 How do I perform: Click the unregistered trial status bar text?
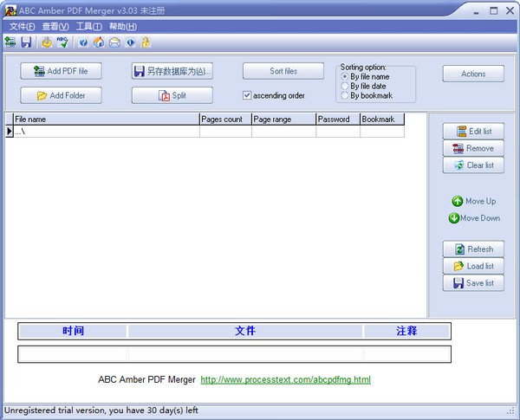tap(101, 410)
